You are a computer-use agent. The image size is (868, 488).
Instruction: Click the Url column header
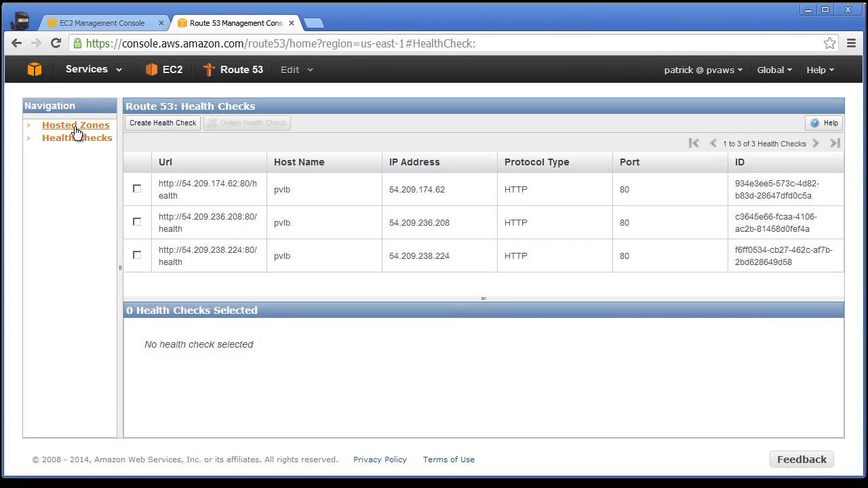[209, 162]
